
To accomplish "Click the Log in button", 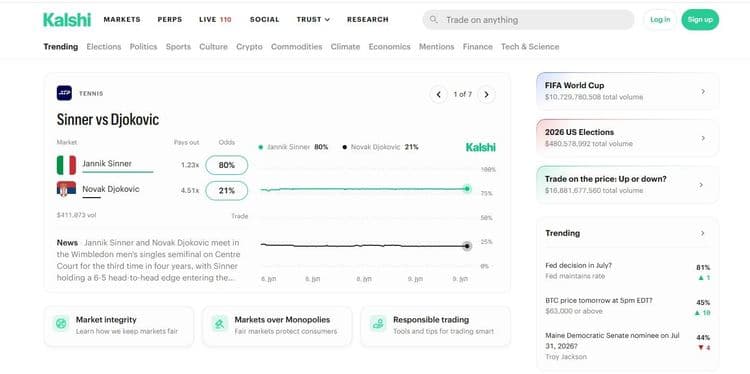I will point(660,20).
